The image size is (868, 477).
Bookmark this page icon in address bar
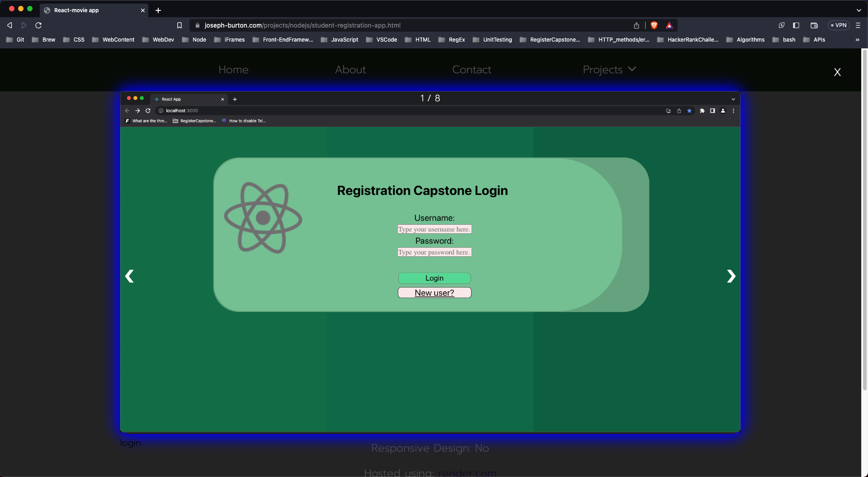click(179, 25)
